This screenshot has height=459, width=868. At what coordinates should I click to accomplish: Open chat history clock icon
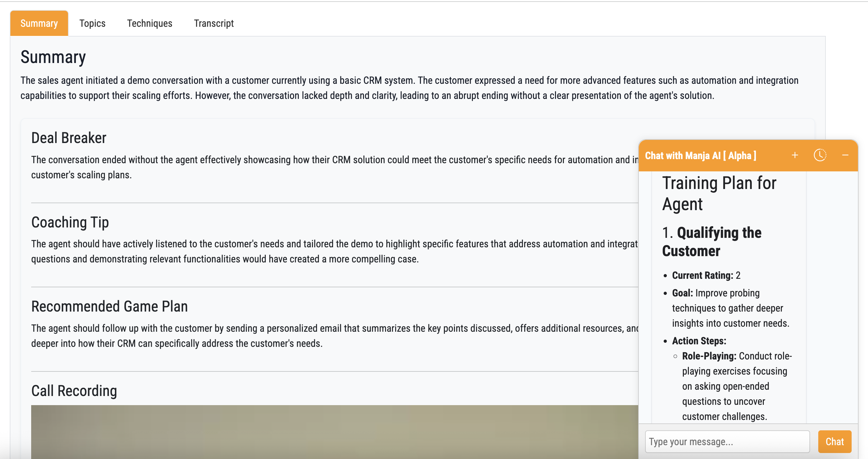pos(820,155)
